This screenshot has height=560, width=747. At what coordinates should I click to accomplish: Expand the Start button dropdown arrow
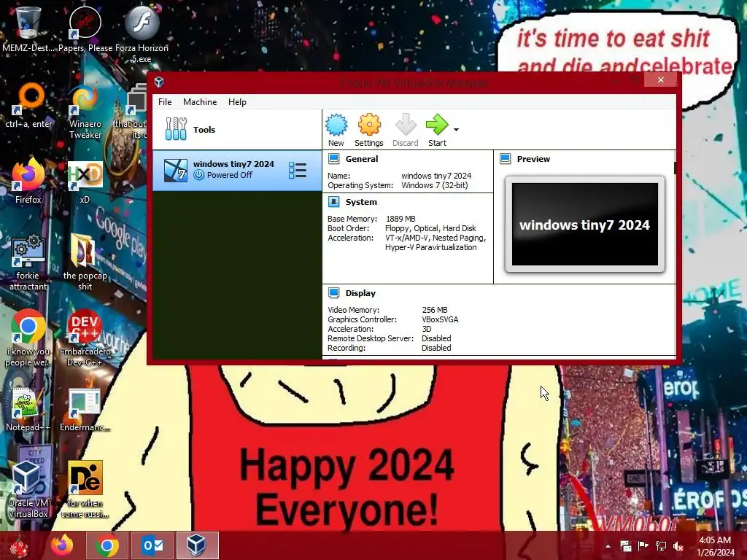coord(456,130)
